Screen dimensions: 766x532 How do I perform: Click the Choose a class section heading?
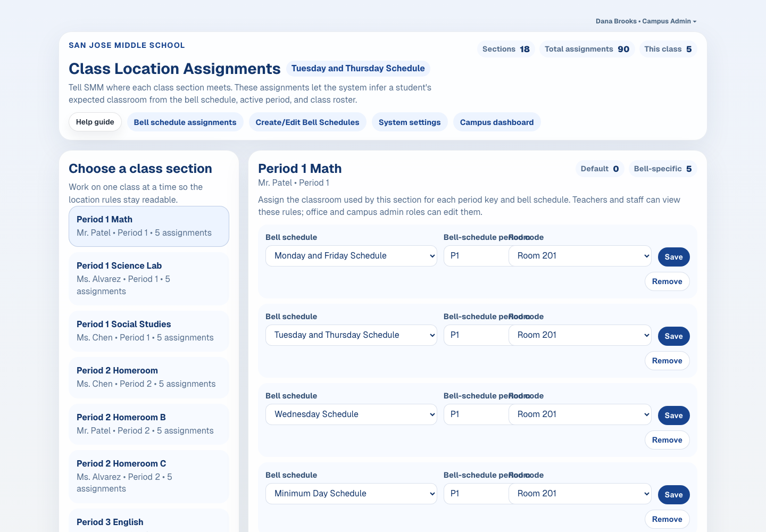pyautogui.click(x=140, y=169)
